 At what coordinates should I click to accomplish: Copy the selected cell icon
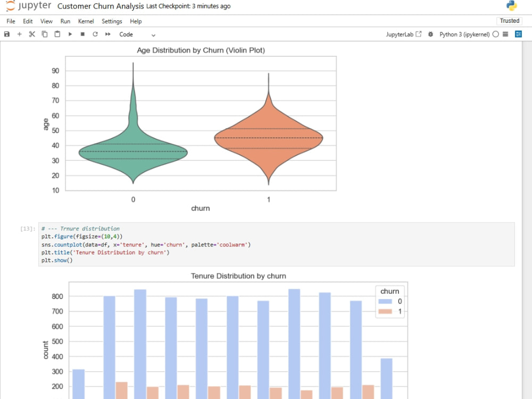[x=45, y=34]
